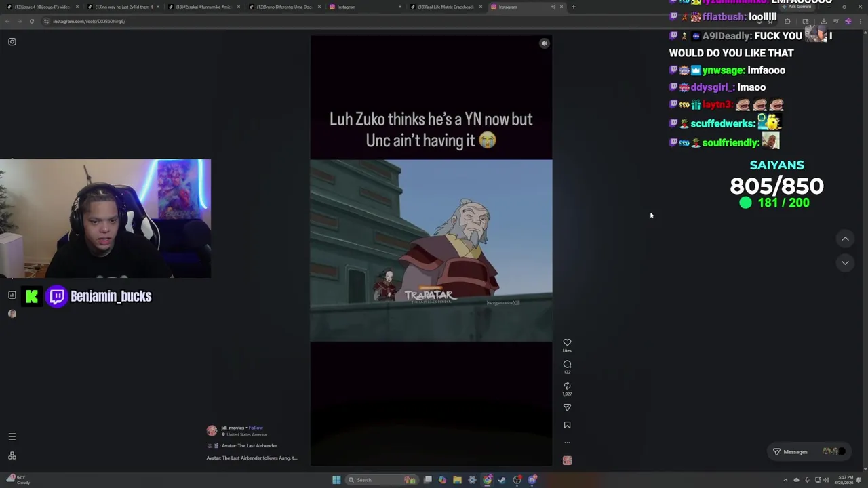Viewport: 868px width, 488px height.
Task: Open the volume icon in system tray
Action: pos(826,480)
